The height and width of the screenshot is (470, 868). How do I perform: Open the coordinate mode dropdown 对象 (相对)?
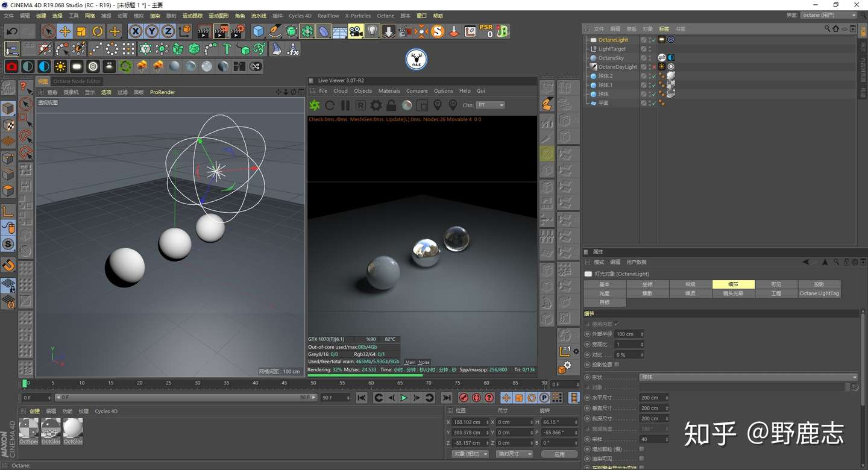click(470, 454)
